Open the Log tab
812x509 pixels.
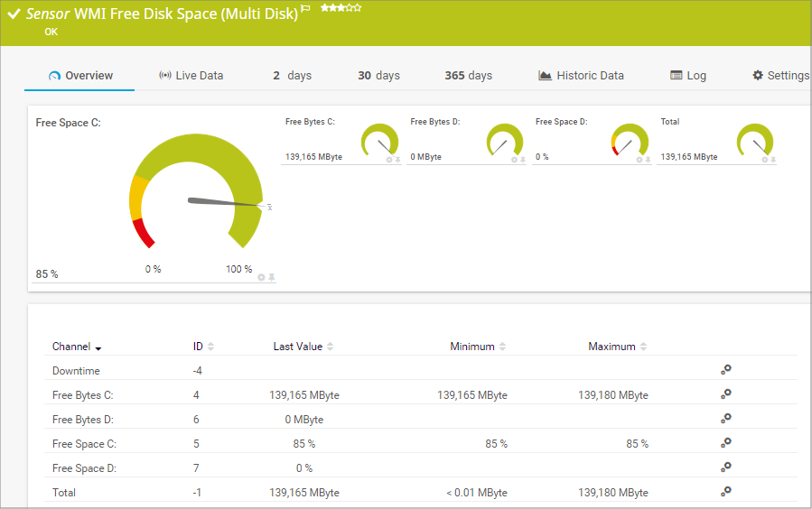(x=688, y=76)
